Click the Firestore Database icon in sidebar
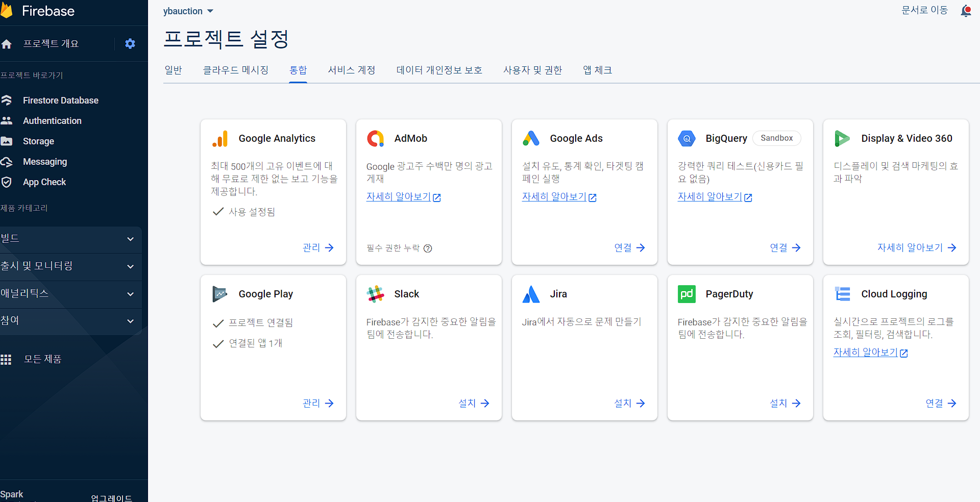The image size is (980, 502). tap(6, 101)
